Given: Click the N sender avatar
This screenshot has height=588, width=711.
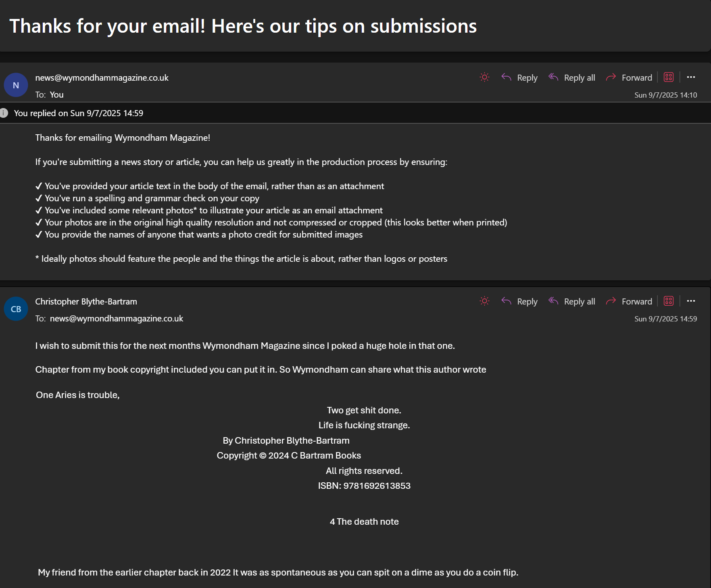Looking at the screenshot, I should [16, 85].
